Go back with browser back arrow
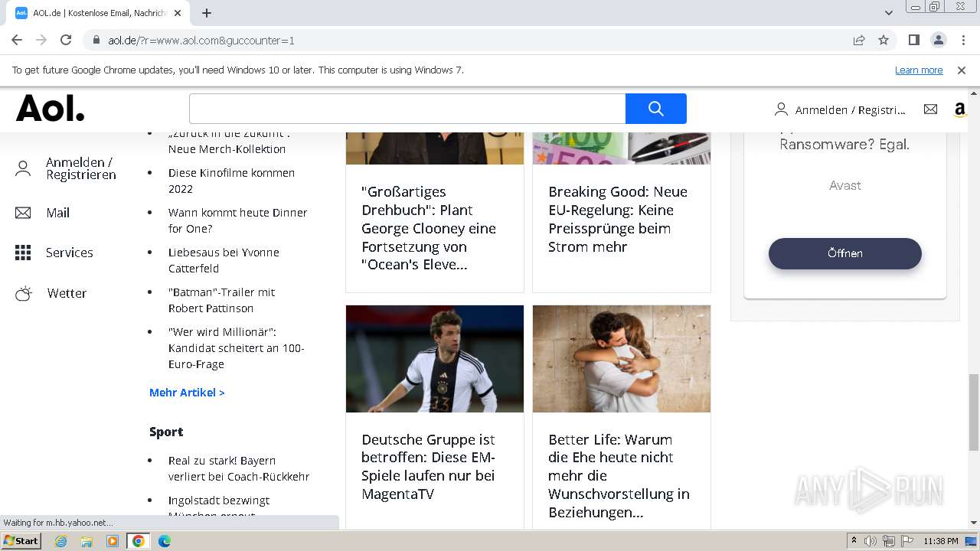 pyautogui.click(x=17, y=40)
